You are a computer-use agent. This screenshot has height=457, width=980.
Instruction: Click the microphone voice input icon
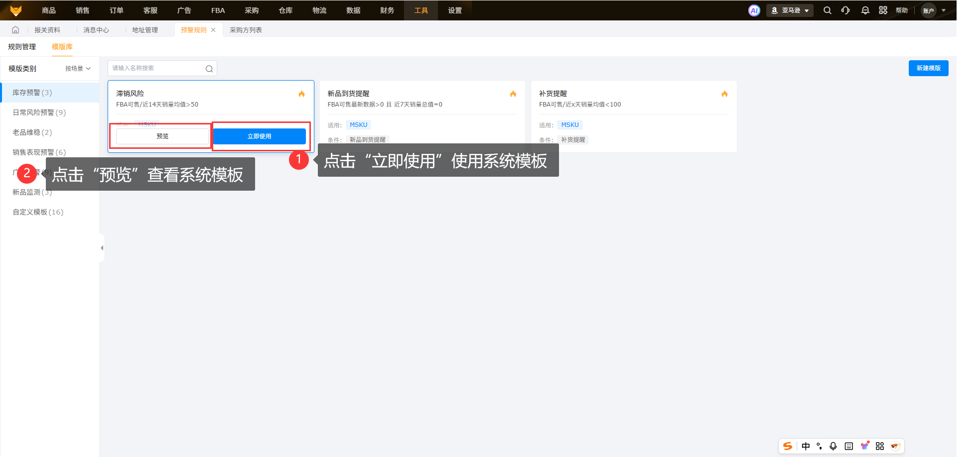click(x=833, y=446)
